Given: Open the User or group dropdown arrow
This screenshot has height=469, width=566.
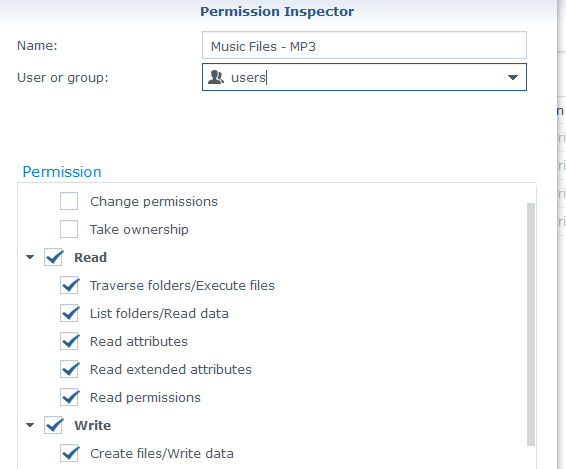Looking at the screenshot, I should [x=513, y=77].
